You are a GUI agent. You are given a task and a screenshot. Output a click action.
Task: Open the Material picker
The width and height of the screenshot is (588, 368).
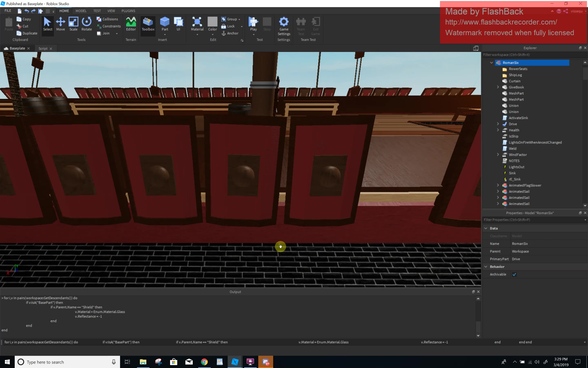[197, 24]
